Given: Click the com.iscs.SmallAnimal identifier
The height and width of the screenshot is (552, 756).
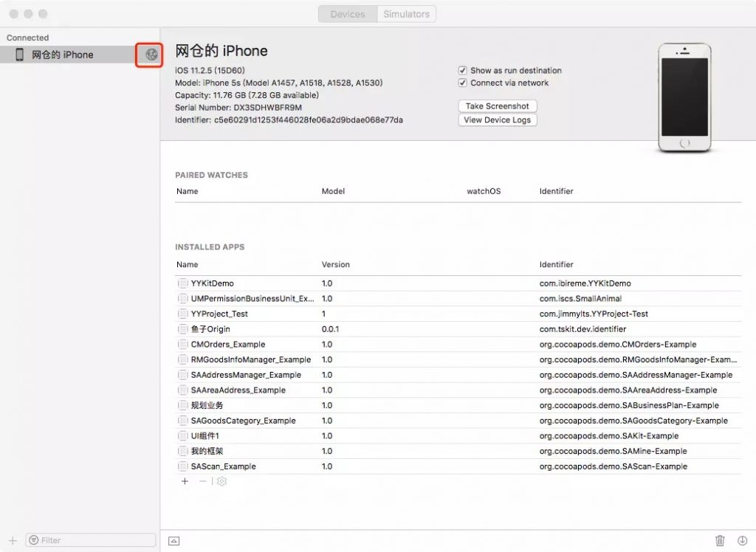Looking at the screenshot, I should (x=580, y=298).
